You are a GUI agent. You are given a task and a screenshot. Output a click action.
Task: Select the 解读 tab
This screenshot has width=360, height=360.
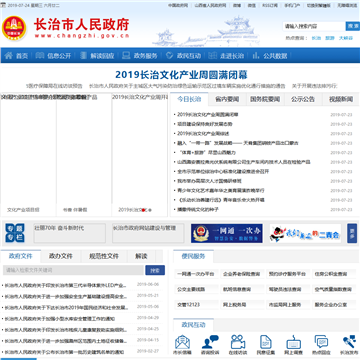141,256
